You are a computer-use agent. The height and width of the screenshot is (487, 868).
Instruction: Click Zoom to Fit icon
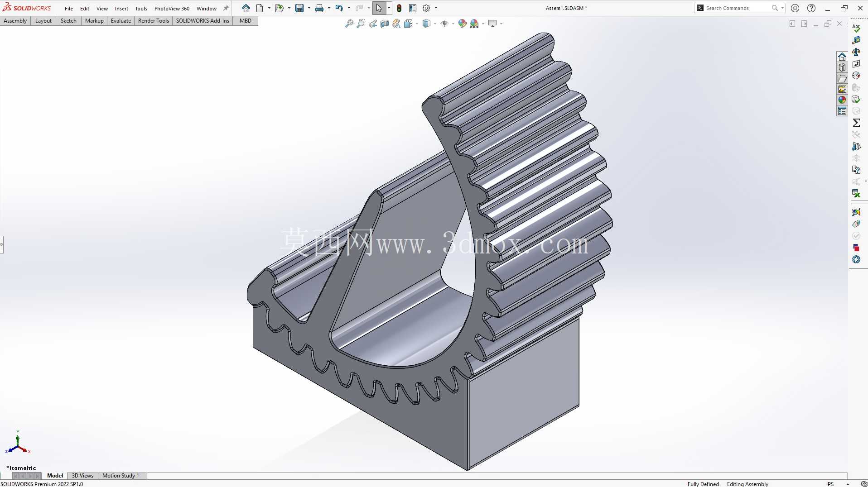349,24
